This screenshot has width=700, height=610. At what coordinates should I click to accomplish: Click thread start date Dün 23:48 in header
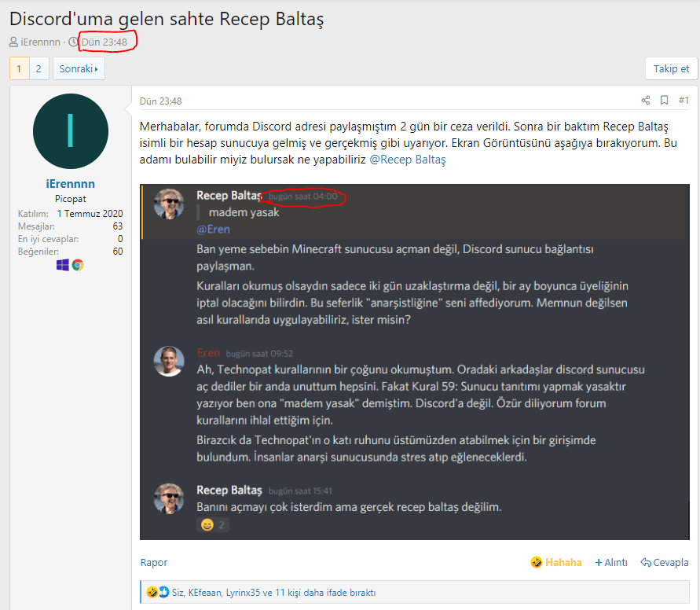click(x=104, y=42)
